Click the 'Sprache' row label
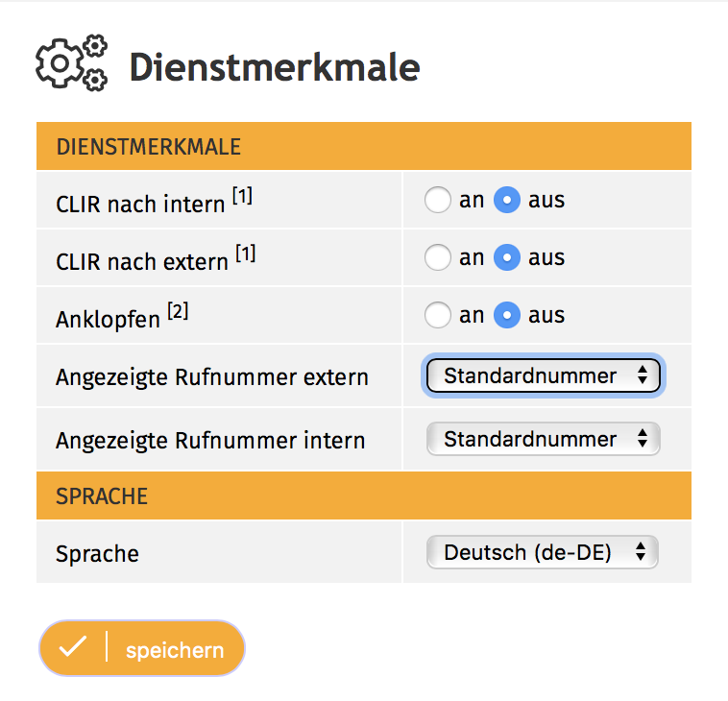Image resolution: width=728 pixels, height=701 pixels. coord(98,554)
